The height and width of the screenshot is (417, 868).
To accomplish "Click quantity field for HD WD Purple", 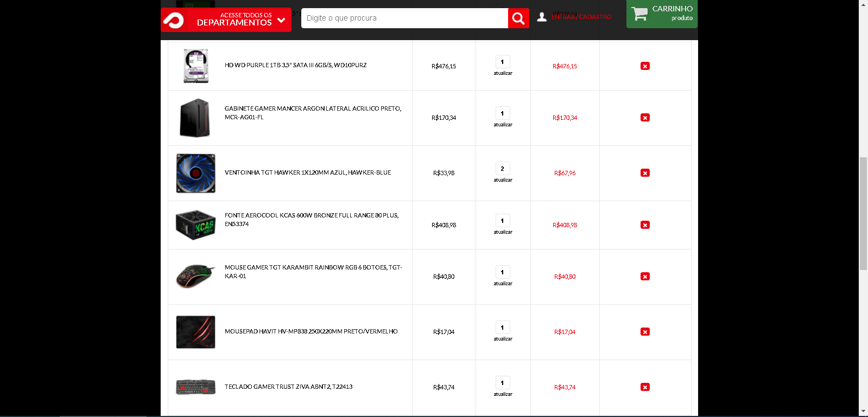I will click(x=503, y=62).
